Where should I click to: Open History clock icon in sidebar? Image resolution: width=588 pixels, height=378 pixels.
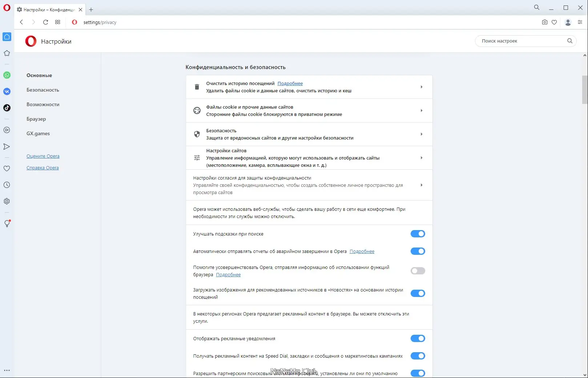[7, 185]
